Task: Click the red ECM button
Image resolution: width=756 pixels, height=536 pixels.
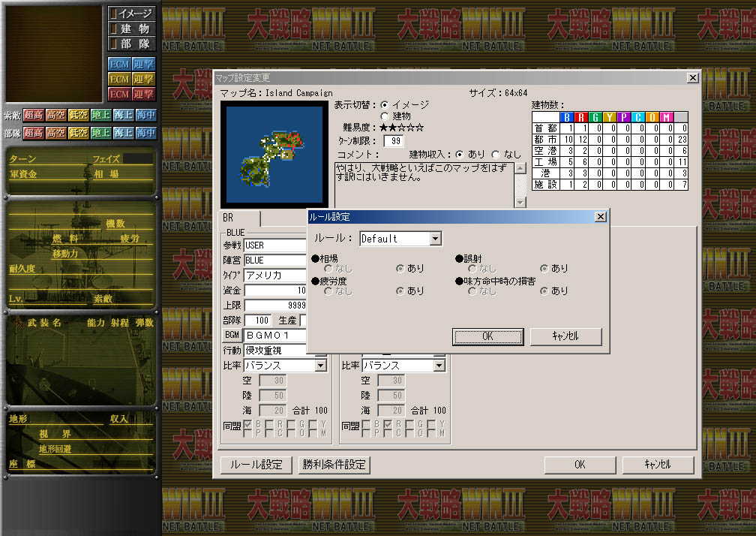Action: click(x=119, y=94)
